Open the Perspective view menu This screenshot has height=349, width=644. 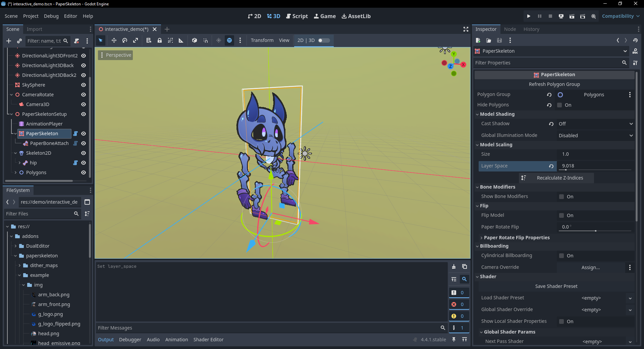pyautogui.click(x=115, y=55)
